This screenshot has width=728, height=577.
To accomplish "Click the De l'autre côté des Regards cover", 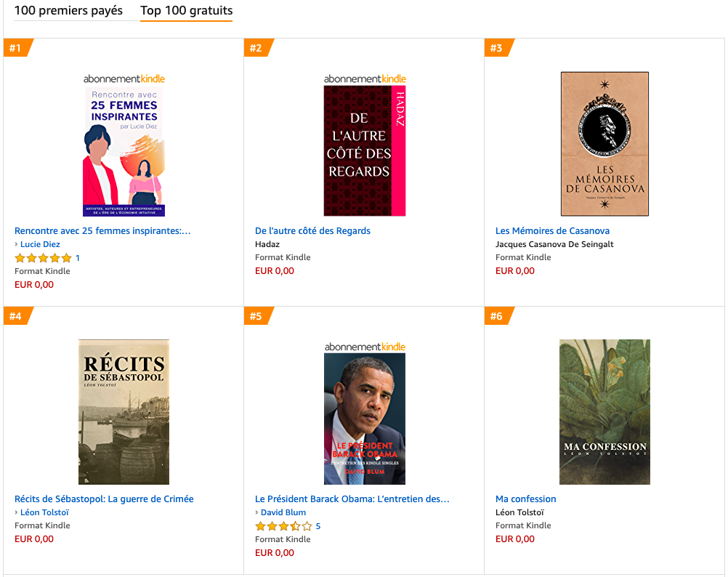I will tap(364, 150).
